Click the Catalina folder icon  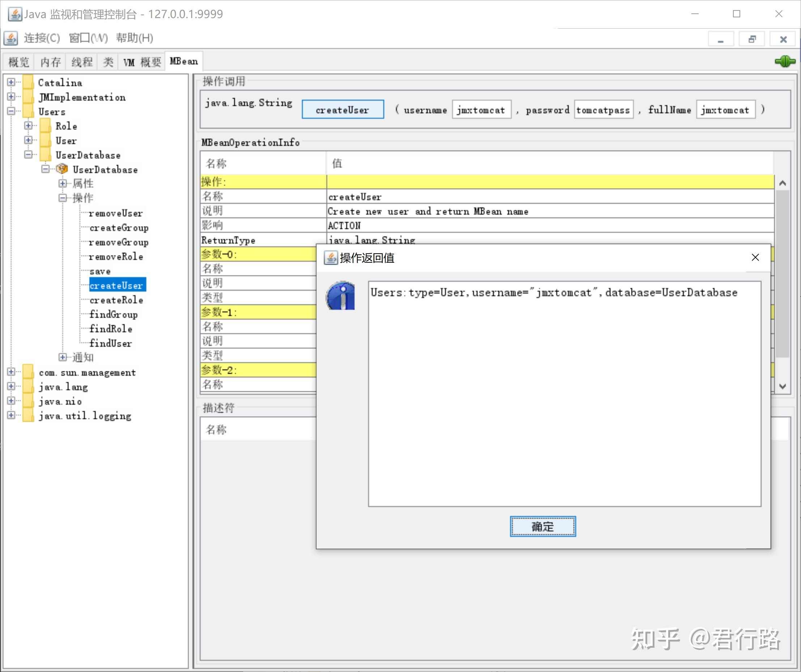pos(28,82)
